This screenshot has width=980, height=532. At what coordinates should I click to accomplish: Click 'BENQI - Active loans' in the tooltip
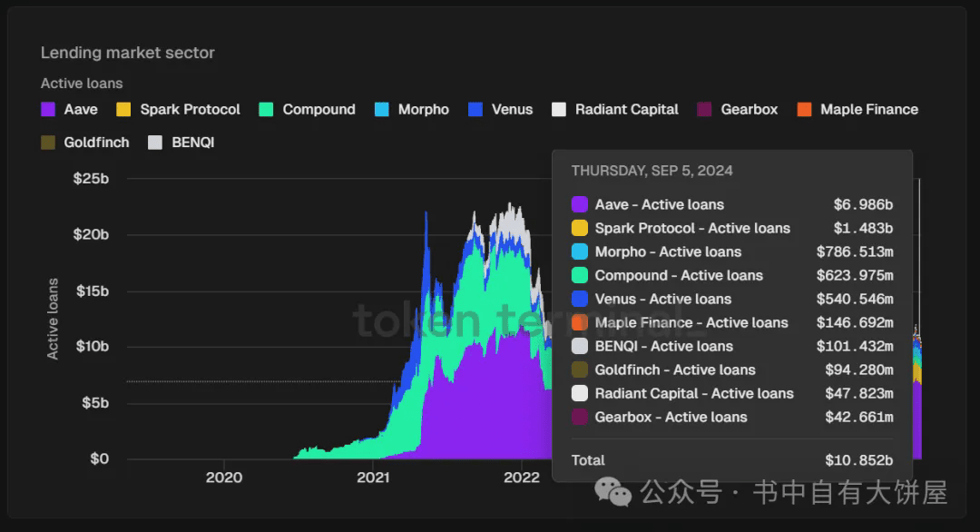[x=663, y=346]
